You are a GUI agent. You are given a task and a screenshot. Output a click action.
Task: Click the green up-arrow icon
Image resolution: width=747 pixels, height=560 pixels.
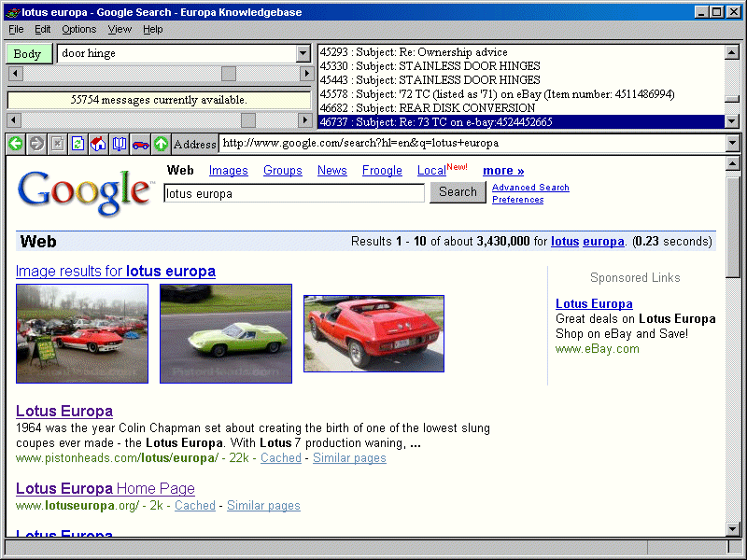point(161,144)
